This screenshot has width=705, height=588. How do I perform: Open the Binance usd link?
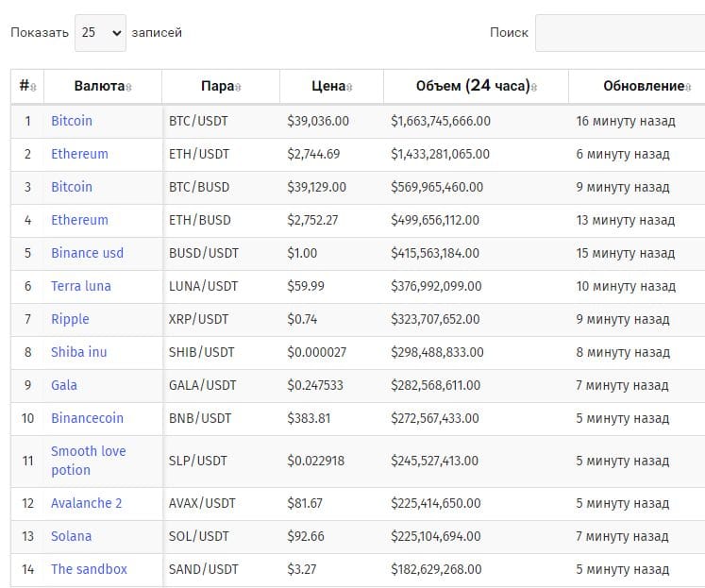pos(87,253)
